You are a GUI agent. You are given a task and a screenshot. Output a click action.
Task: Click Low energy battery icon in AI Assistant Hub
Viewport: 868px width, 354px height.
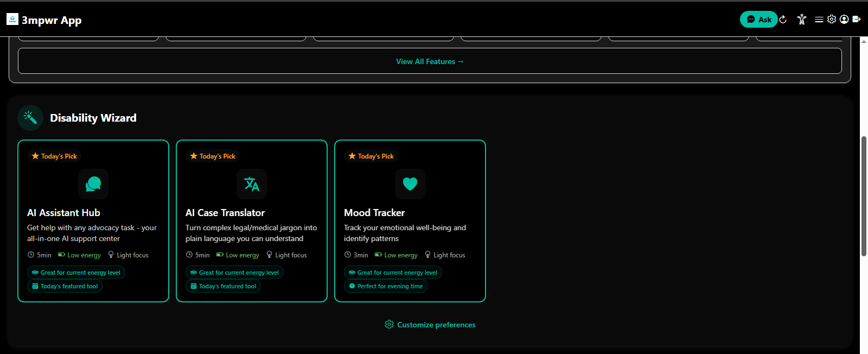61,255
